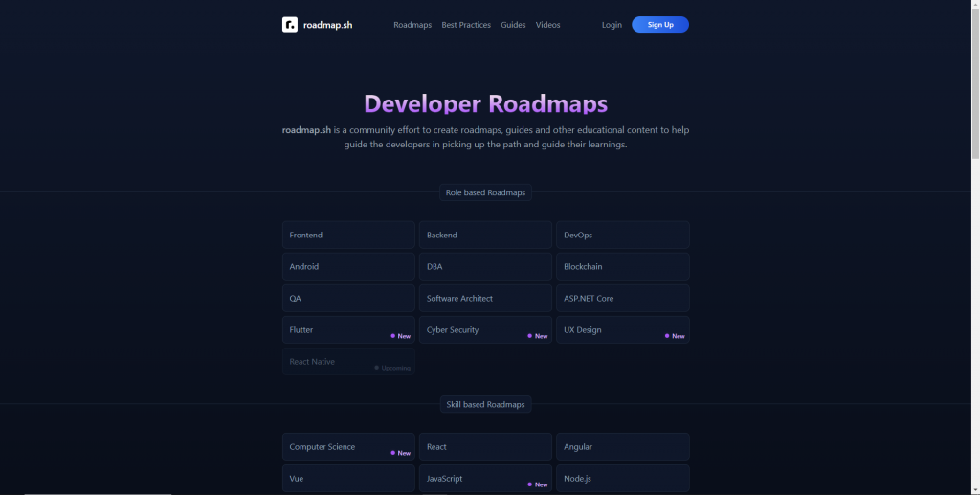Viewport: 980px width, 495px height.
Task: Open the Cyber Security roadmap card
Action: tap(485, 330)
